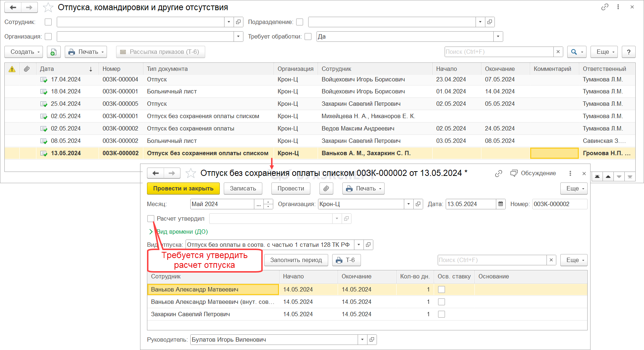Screen dimensions: 644x350
Task: Enable the Расчет утвердил checkbox
Action: tap(151, 219)
